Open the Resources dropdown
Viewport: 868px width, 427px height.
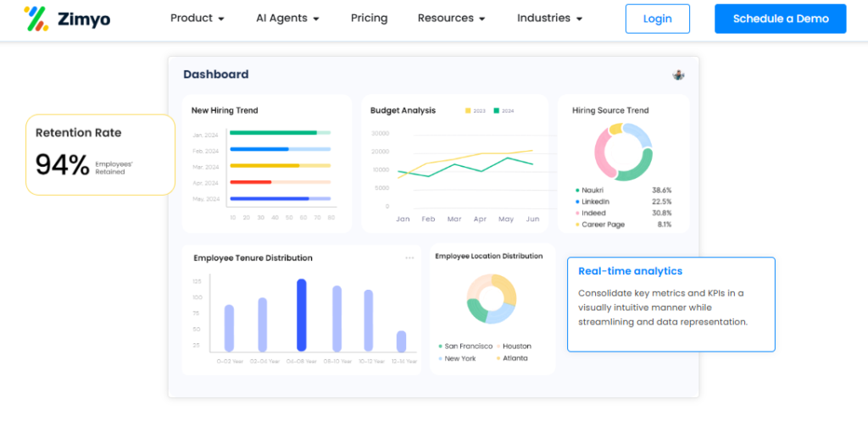pyautogui.click(x=451, y=19)
